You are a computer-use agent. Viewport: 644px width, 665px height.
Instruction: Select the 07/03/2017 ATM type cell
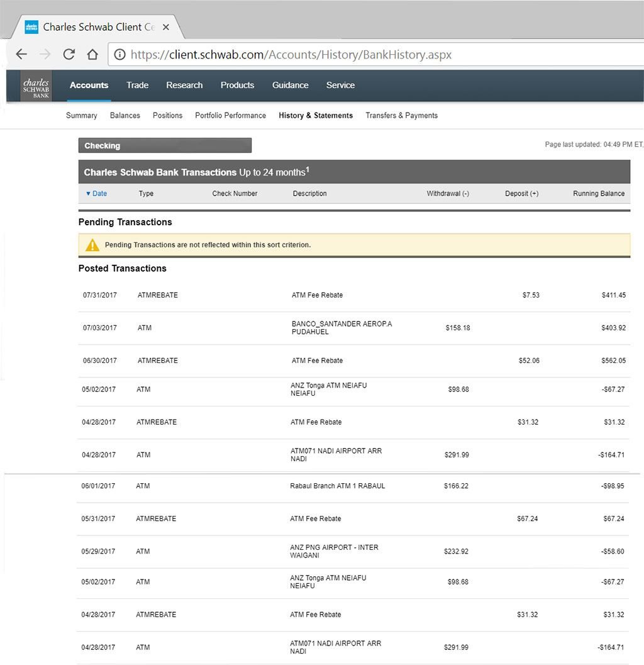click(x=145, y=328)
